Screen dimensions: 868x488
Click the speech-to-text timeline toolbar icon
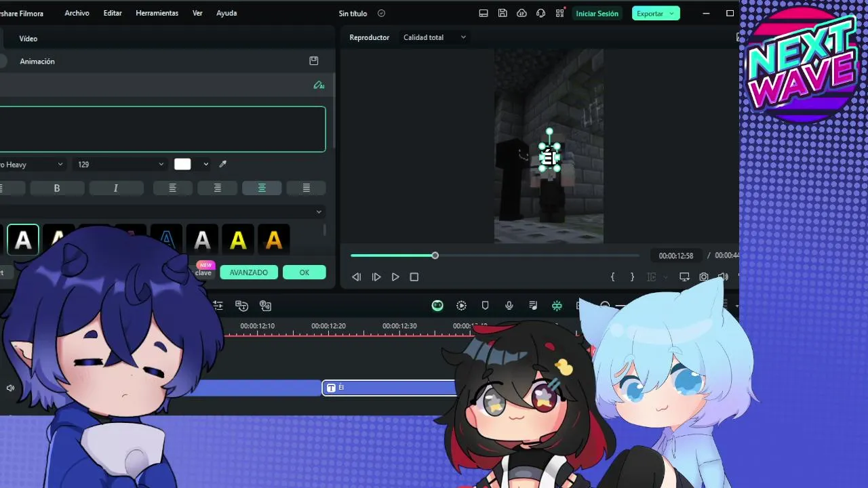pos(242,306)
